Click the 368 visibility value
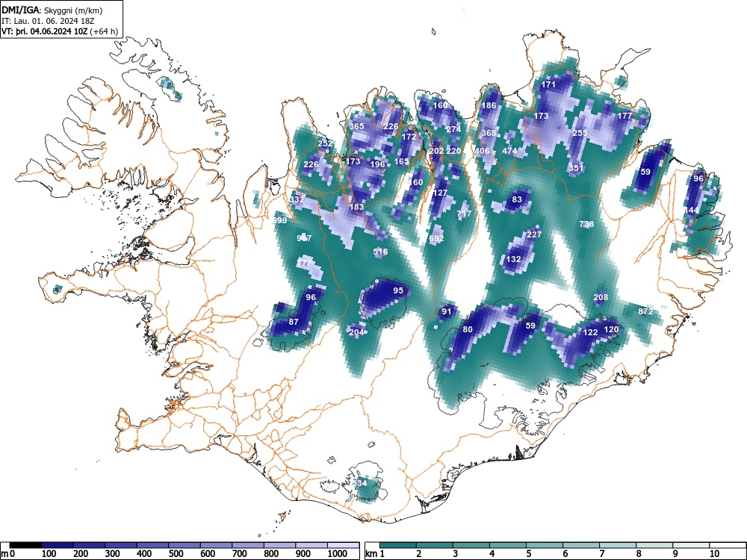 [489, 133]
